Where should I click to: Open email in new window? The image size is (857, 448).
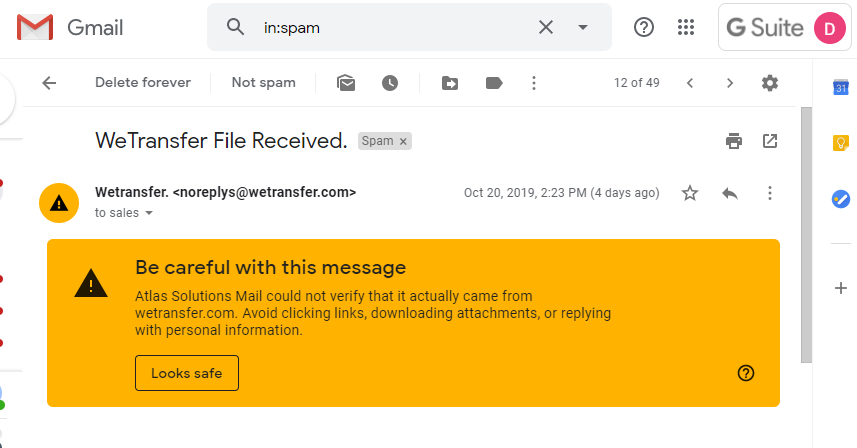pos(770,141)
